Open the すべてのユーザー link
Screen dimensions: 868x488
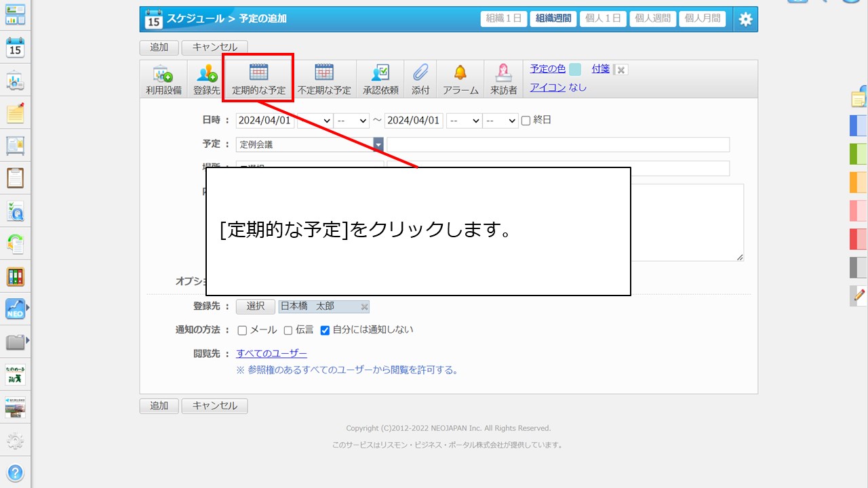click(271, 354)
